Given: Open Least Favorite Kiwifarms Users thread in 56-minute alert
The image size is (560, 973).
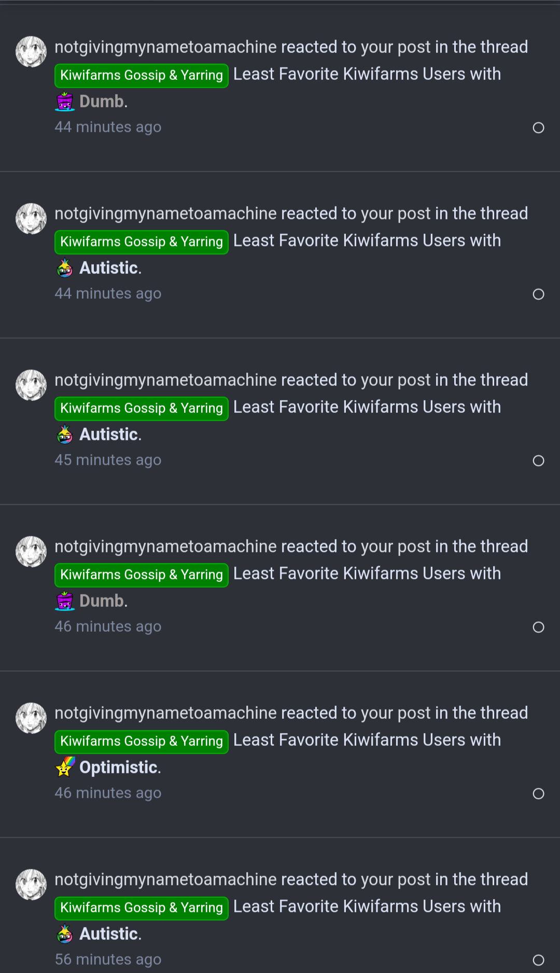Looking at the screenshot, I should tap(367, 906).
